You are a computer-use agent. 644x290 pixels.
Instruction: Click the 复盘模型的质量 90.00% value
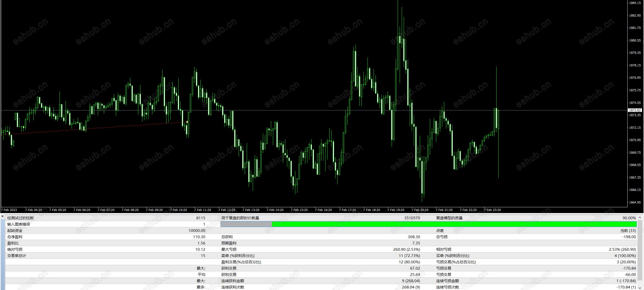[629, 218]
